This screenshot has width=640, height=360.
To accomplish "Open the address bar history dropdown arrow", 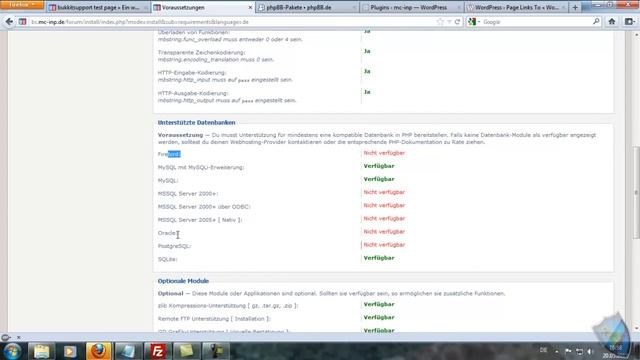I will coord(449,22).
